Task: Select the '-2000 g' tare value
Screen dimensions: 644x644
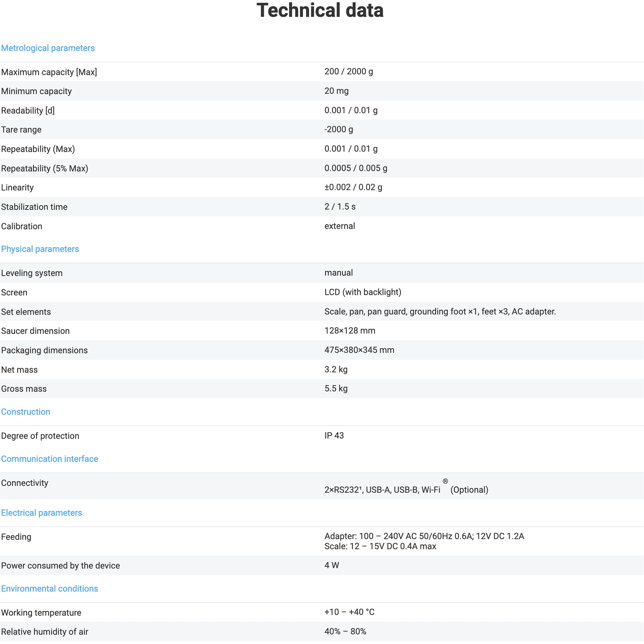Action: tap(339, 129)
